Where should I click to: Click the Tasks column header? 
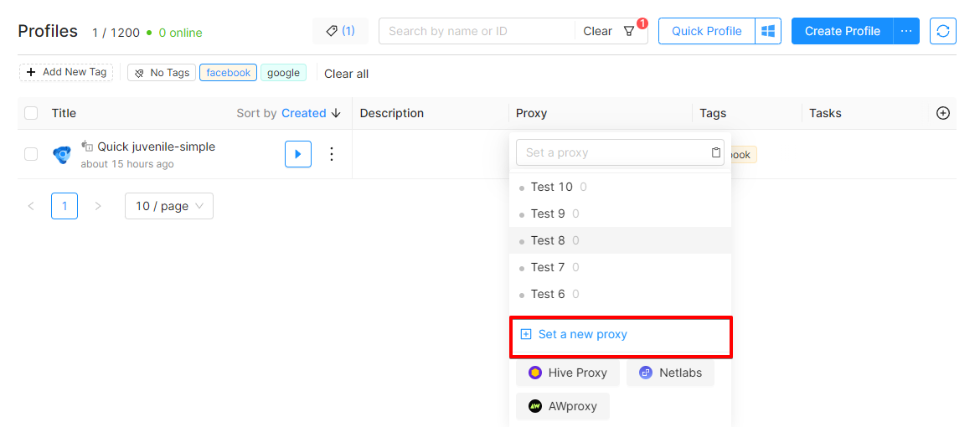pyautogui.click(x=825, y=113)
